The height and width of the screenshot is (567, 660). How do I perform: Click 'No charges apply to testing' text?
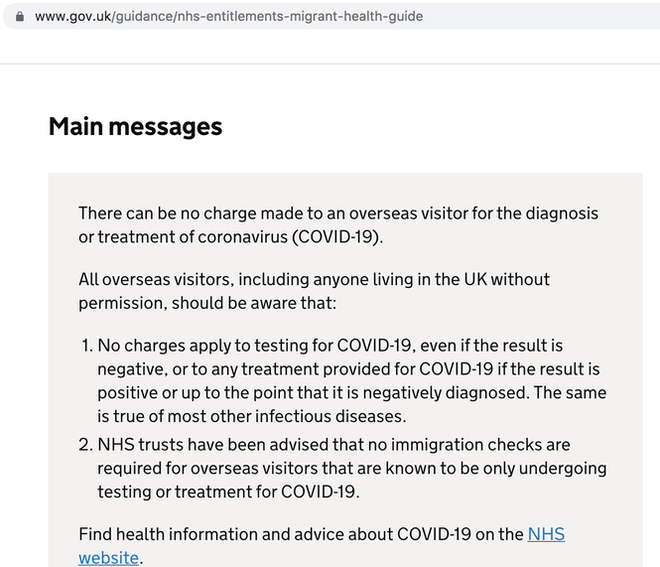200,345
